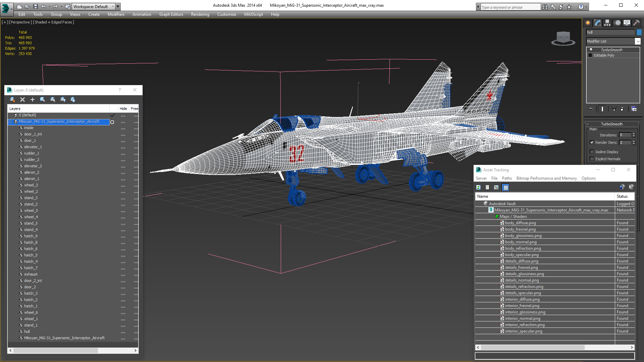
Task: Make the modifier unique with the stack button
Action: coord(614,109)
